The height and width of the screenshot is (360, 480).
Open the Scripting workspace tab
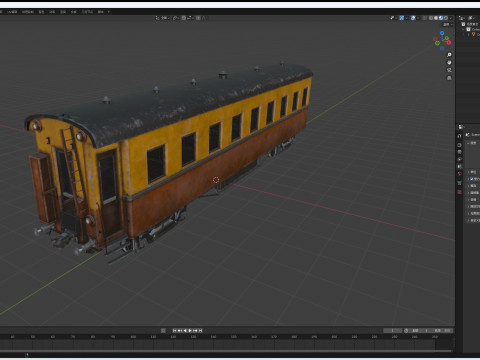[x=100, y=12]
